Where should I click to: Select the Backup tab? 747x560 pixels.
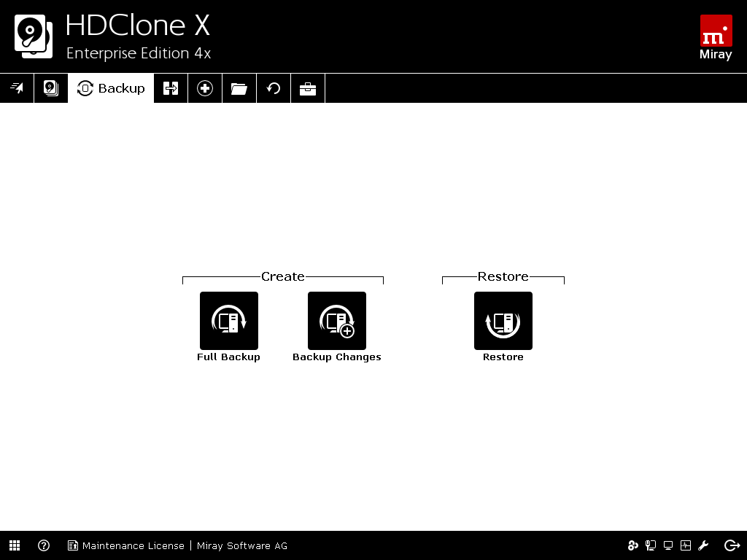pyautogui.click(x=111, y=88)
